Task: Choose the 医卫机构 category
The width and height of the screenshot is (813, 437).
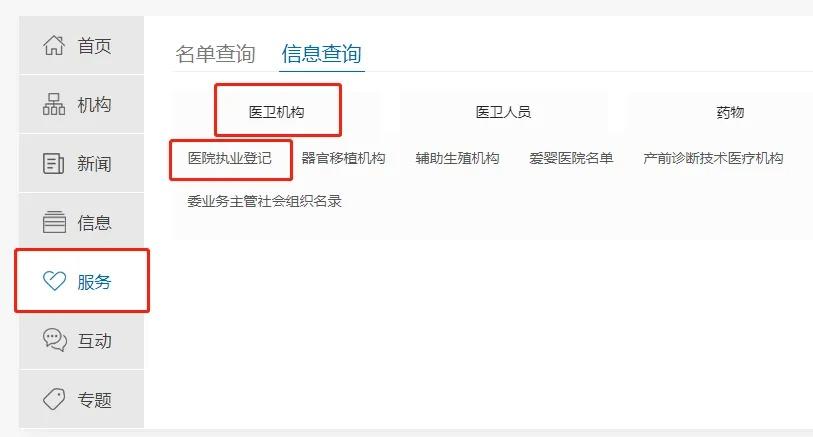Action: pos(276,112)
